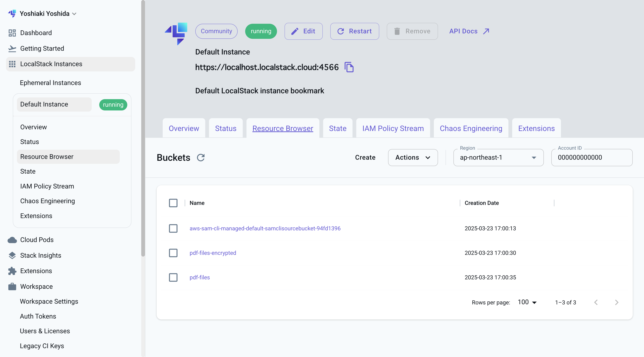Open the Actions dropdown menu

tap(413, 157)
